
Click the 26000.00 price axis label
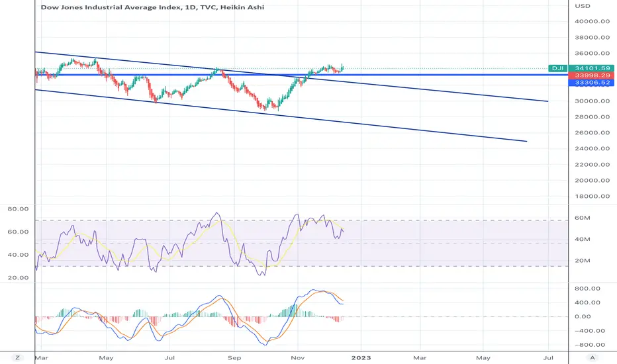coord(593,132)
